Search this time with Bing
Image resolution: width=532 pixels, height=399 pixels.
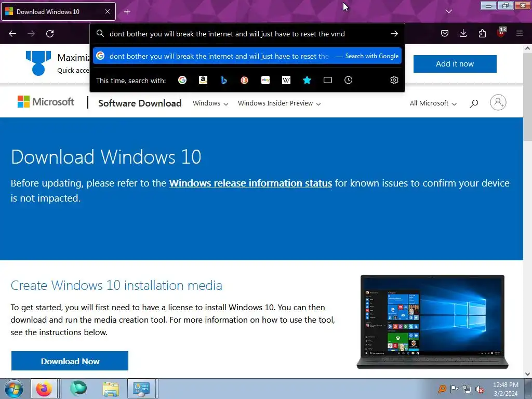(x=223, y=80)
